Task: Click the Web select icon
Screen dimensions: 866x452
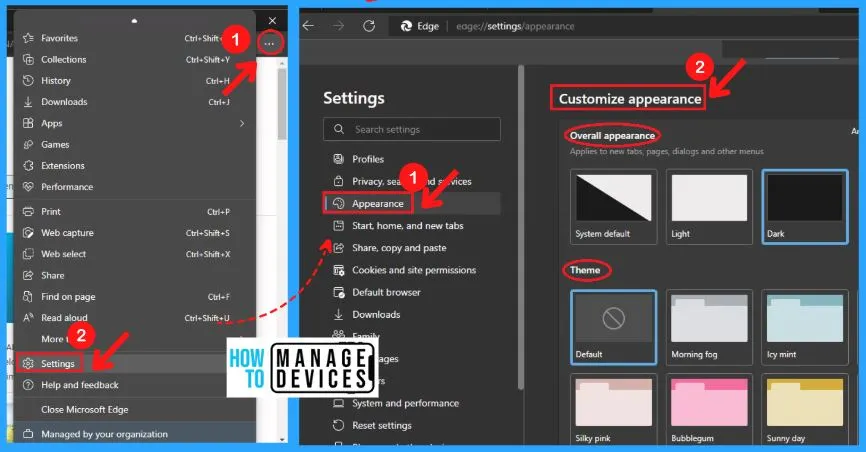Action: point(28,254)
